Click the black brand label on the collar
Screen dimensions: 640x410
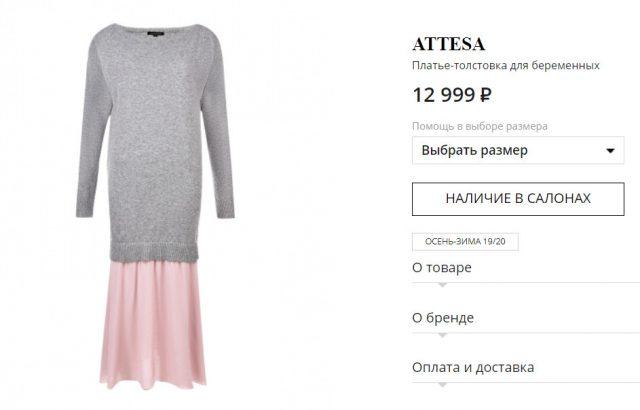point(156,34)
